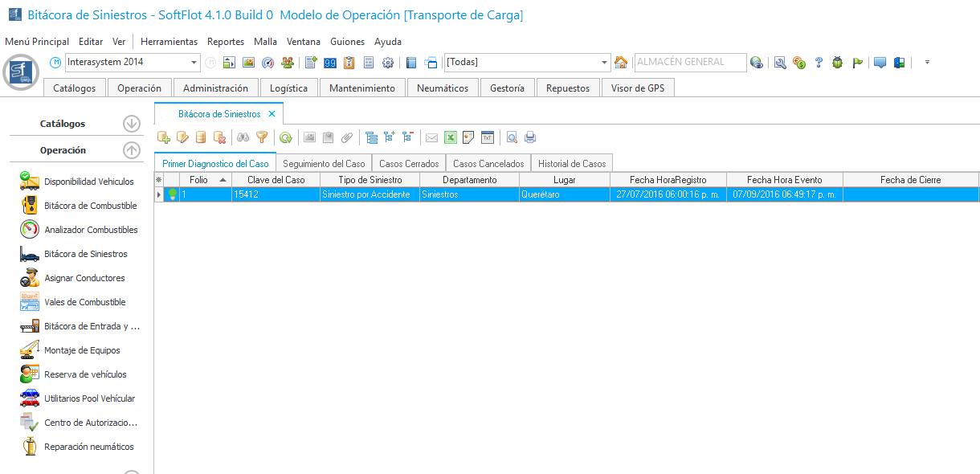The width and height of the screenshot is (980, 474).
Task: Collapse the Operación sidebar section
Action: point(132,150)
